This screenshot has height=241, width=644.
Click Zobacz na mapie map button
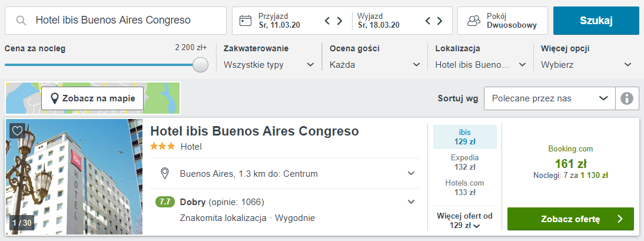pos(92,98)
